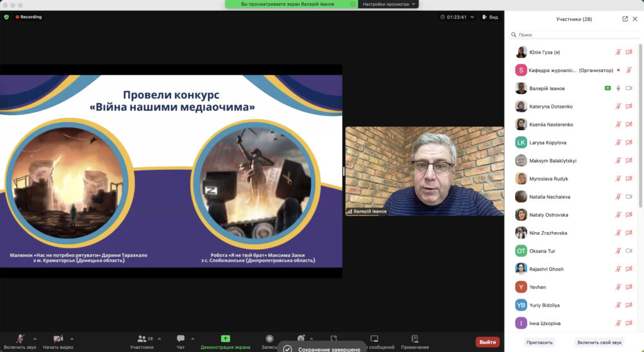Select participant Валерій Іванов in list
644x352 pixels.
pos(574,88)
